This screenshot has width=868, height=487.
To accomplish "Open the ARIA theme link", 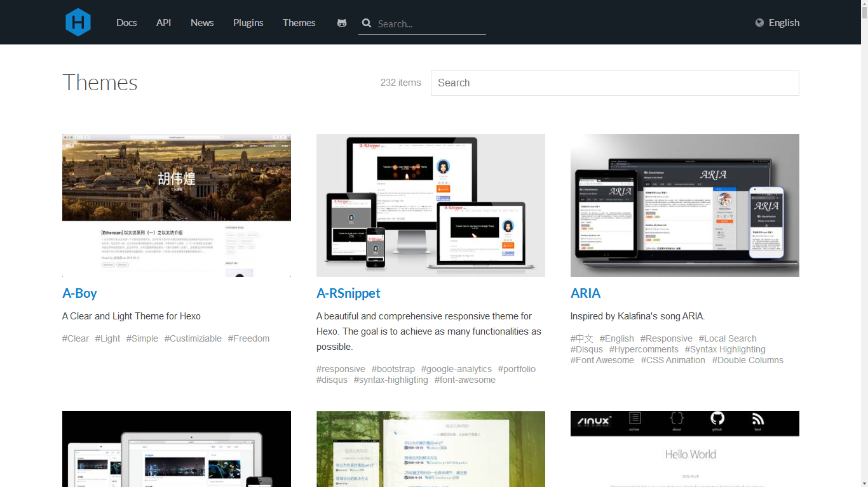I will point(585,293).
